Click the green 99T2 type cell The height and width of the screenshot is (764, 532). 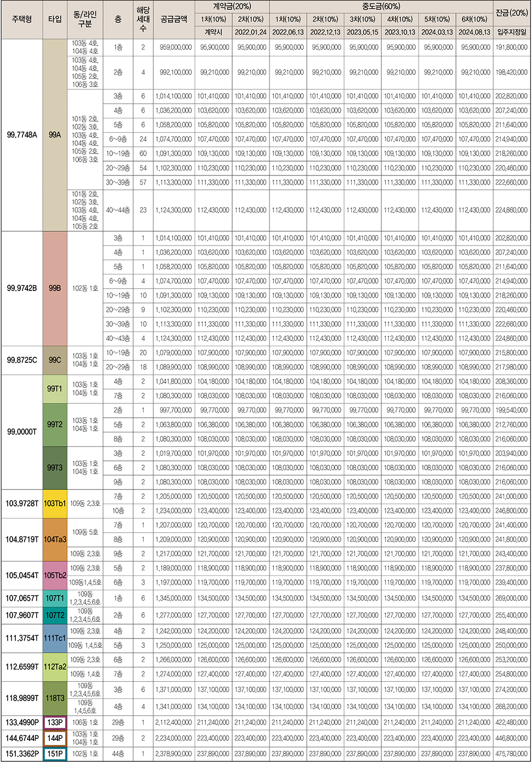click(55, 425)
